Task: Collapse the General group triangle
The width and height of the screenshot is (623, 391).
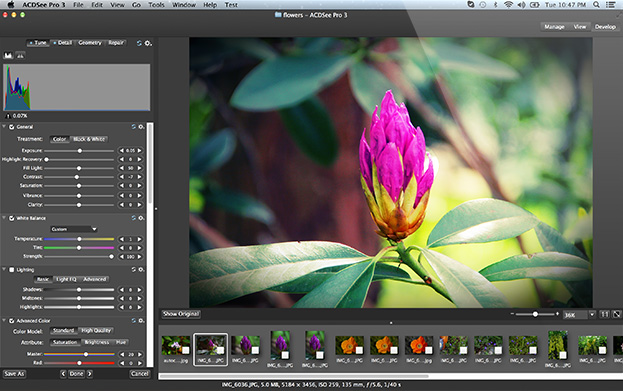Action: (x=4, y=127)
